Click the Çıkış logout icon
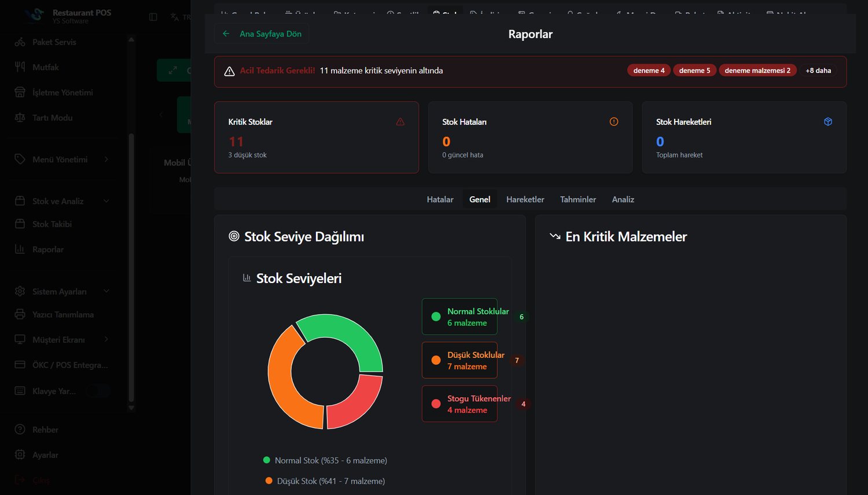Image resolution: width=868 pixels, height=495 pixels. (20, 480)
